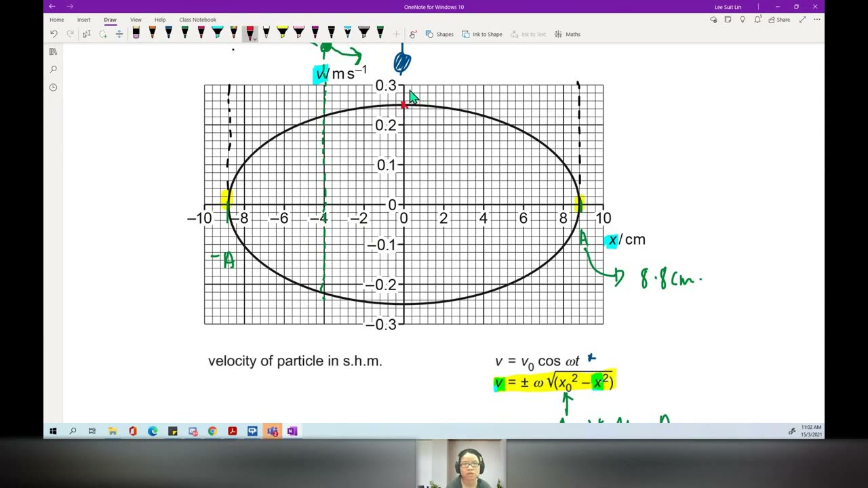The width and height of the screenshot is (868, 488).
Task: Open the Help tab
Action: (x=160, y=20)
